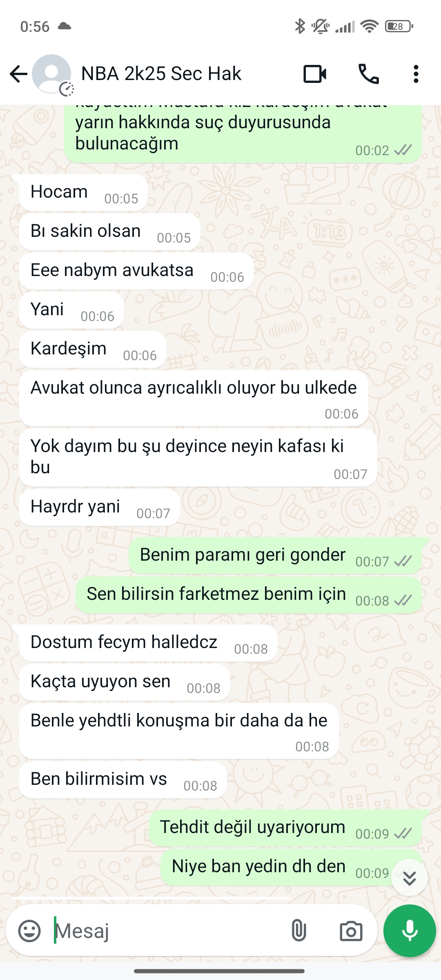Open NBA 2k25 Sec Hak contact info
The height and width of the screenshot is (980, 441).
click(x=161, y=73)
